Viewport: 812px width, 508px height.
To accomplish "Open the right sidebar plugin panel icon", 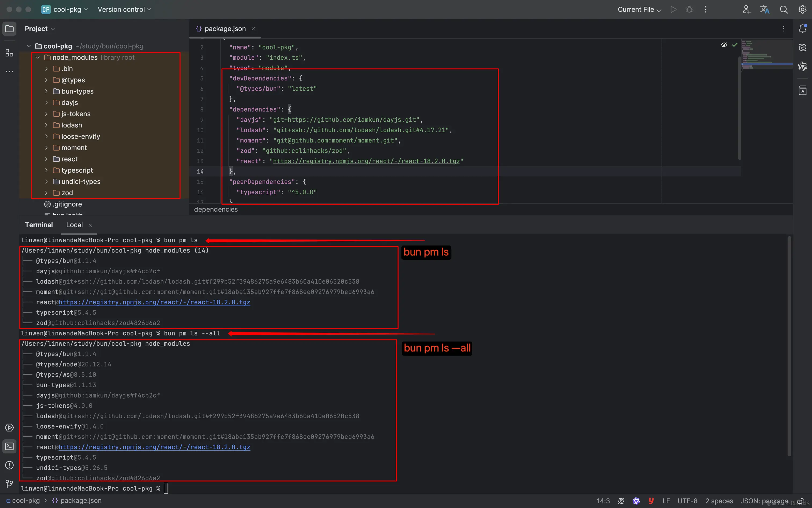I will click(x=802, y=66).
